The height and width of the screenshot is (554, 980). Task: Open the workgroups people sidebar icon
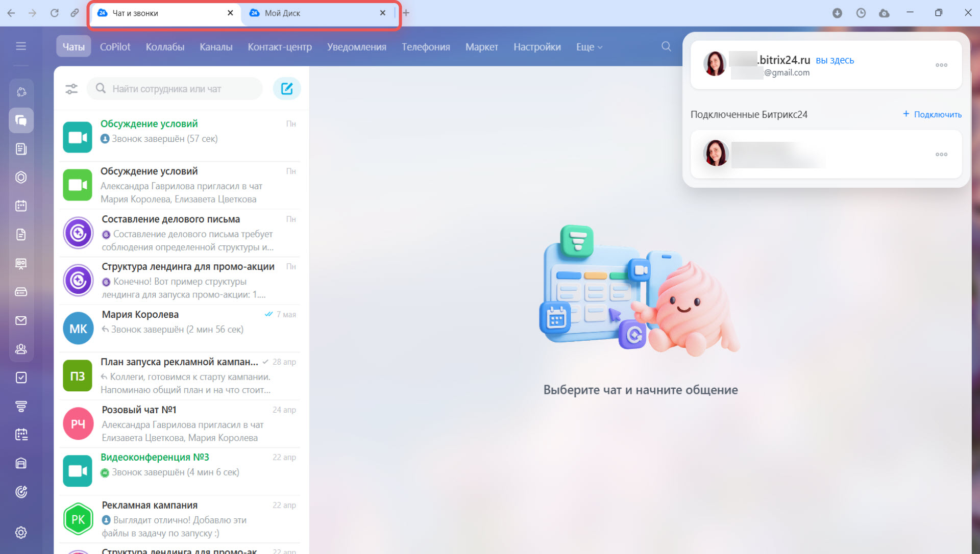[x=21, y=349]
